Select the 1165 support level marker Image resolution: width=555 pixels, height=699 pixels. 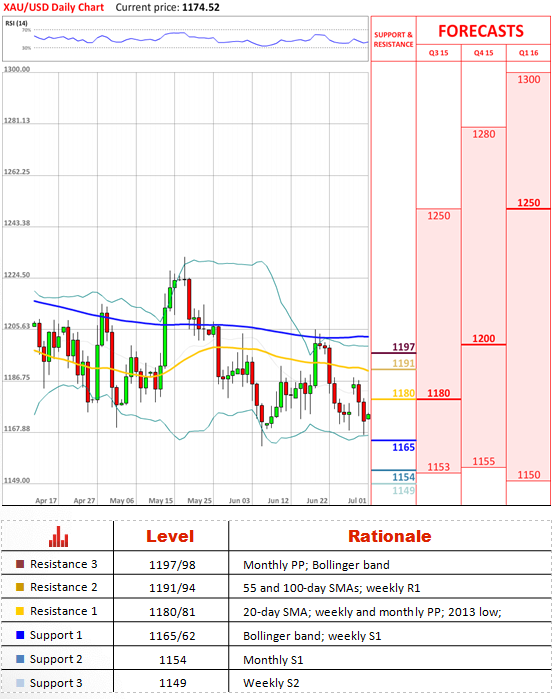tap(403, 447)
